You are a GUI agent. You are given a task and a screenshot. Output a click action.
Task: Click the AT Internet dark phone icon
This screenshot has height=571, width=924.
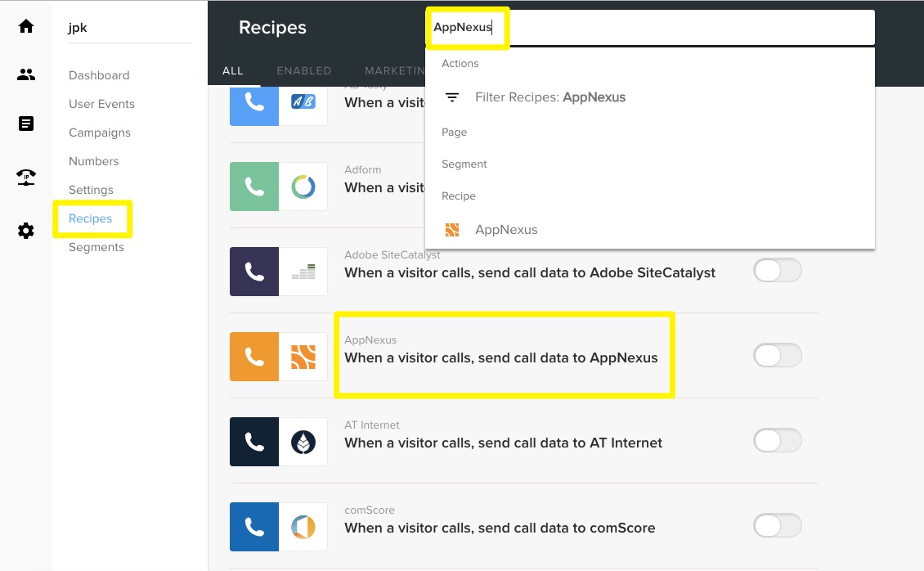254,442
